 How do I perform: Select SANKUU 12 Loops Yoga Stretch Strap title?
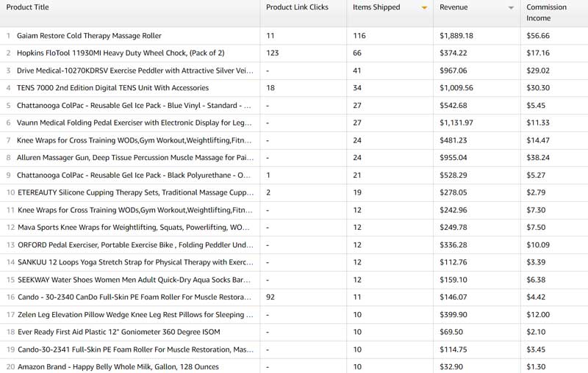coord(135,262)
